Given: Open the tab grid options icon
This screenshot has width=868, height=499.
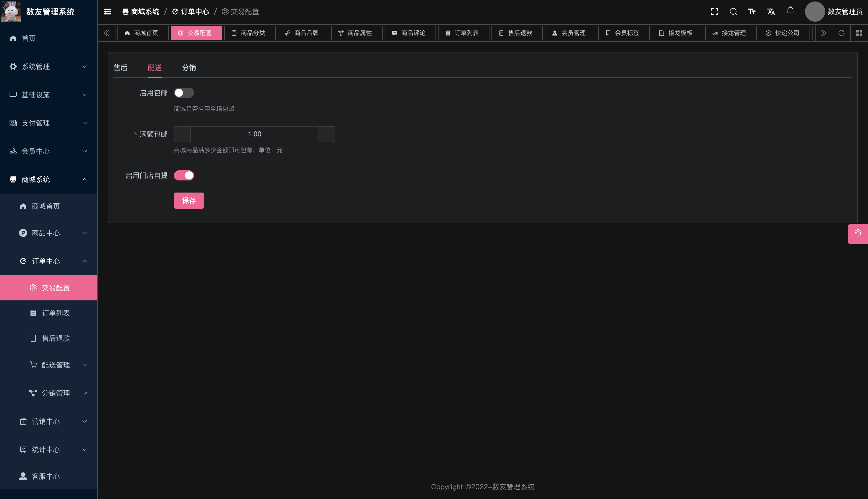Looking at the screenshot, I should pos(859,33).
